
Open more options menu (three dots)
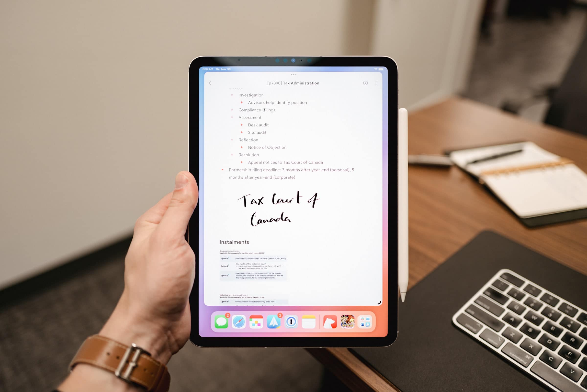click(376, 83)
